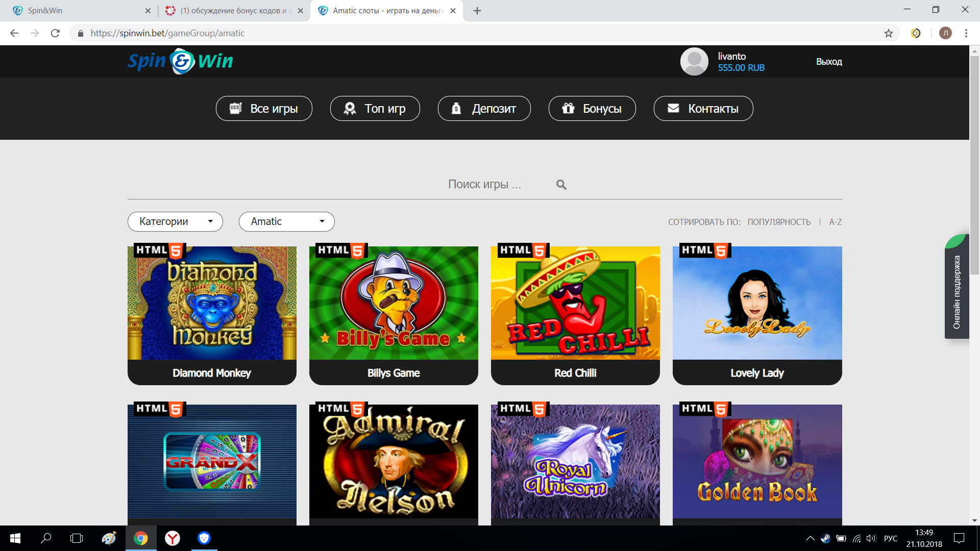Switch to the Spin&Win tab
980x551 pixels.
coord(77,11)
